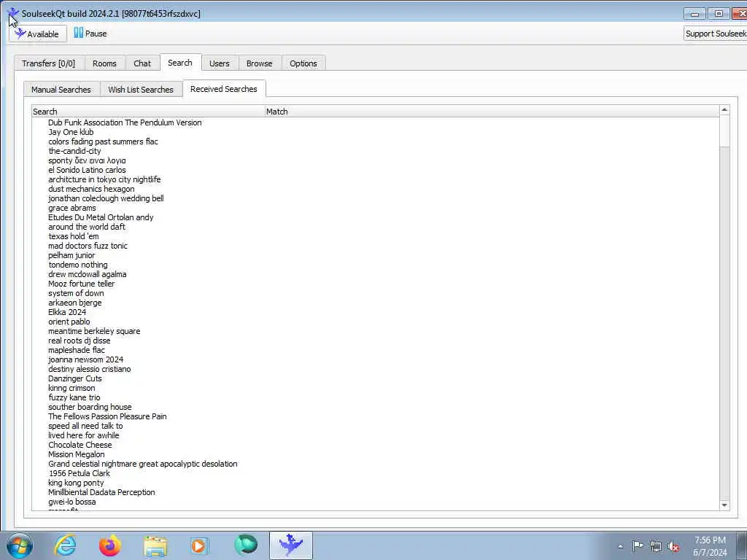Click the Search column header
Screen dimensions: 747x560
click(x=147, y=112)
